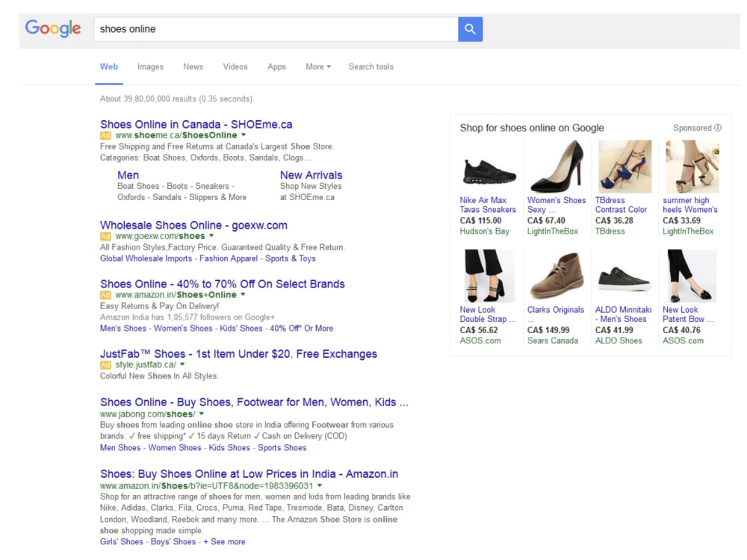This screenshot has height=560, width=747.
Task: Open 'Wholesale Shoes Online - goexw.com'
Action: click(194, 225)
